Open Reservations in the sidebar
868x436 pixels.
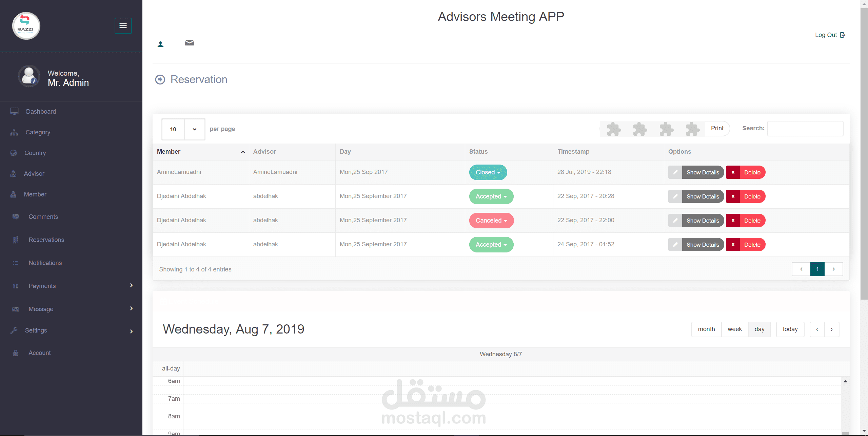(x=46, y=240)
